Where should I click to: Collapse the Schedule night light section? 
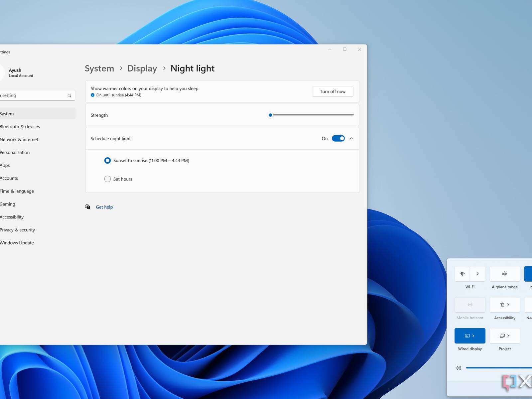pos(351,139)
